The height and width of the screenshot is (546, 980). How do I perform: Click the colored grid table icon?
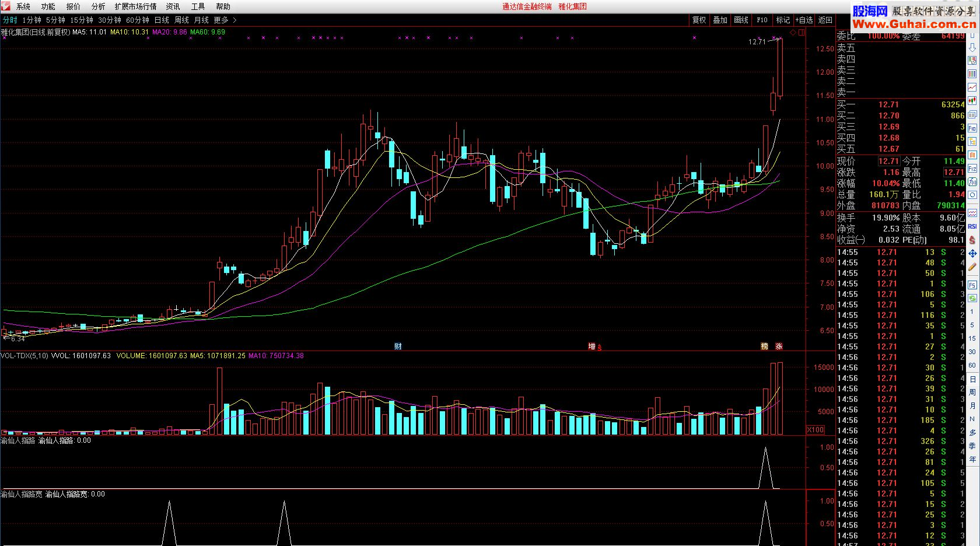pyautogui.click(x=972, y=73)
